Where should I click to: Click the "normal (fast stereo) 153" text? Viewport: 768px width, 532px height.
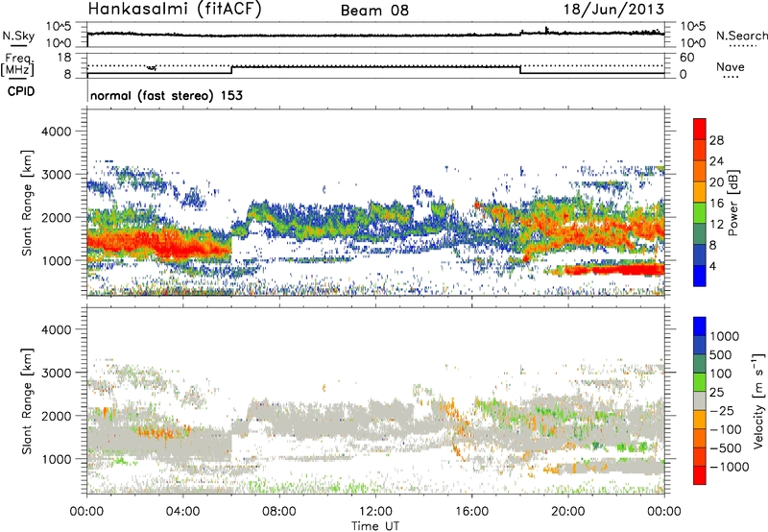pyautogui.click(x=166, y=95)
